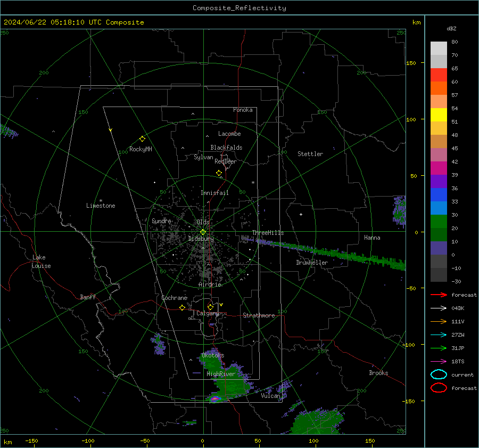The width and height of the screenshot is (479, 448).
Task: Pick the magenta 39-42 dBZ swatch
Action: pyautogui.click(x=439, y=168)
